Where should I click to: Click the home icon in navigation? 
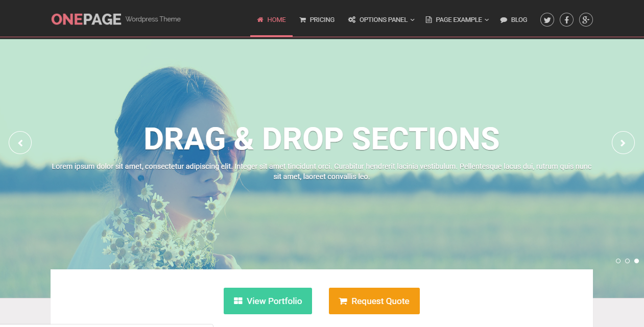pyautogui.click(x=260, y=20)
